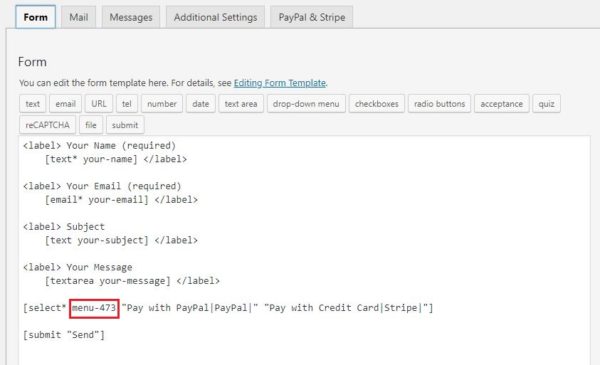Add a text area tag
Screen dimensions: 600x365
241,104
